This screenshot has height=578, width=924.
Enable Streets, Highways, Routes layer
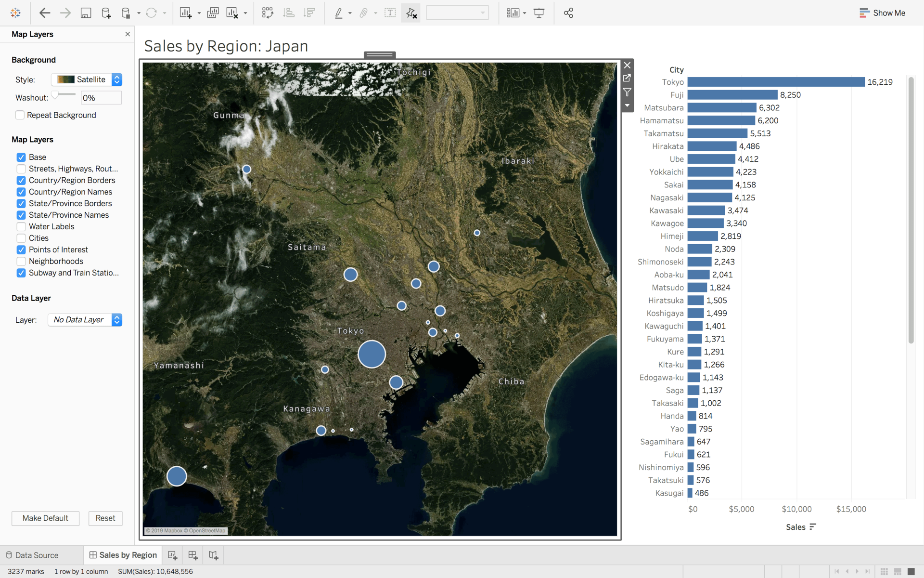point(21,169)
